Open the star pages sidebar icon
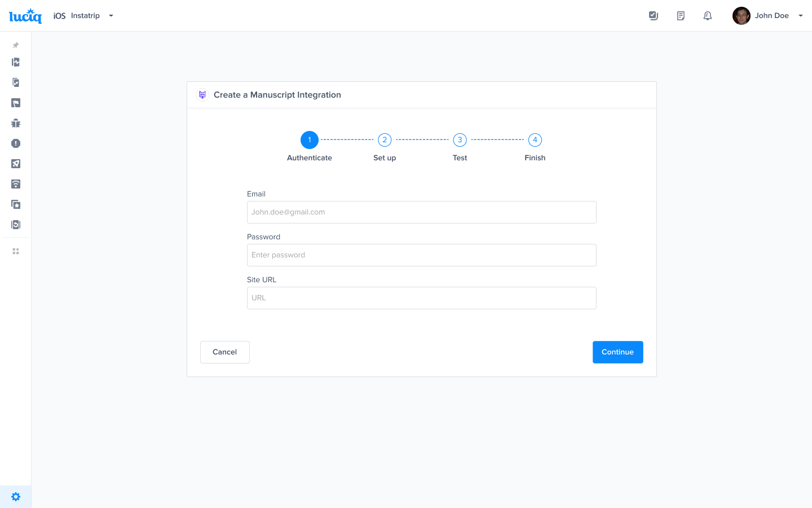The width and height of the screenshot is (812, 508). (16, 204)
